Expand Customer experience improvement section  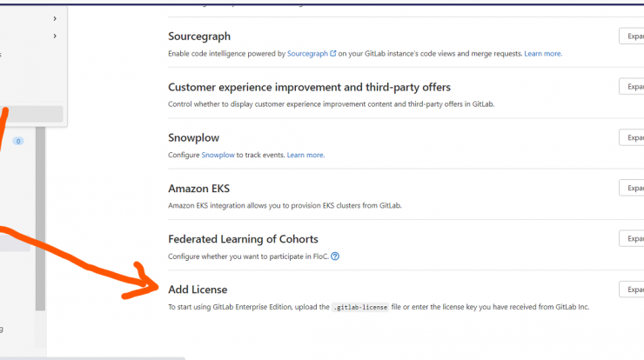(x=632, y=87)
